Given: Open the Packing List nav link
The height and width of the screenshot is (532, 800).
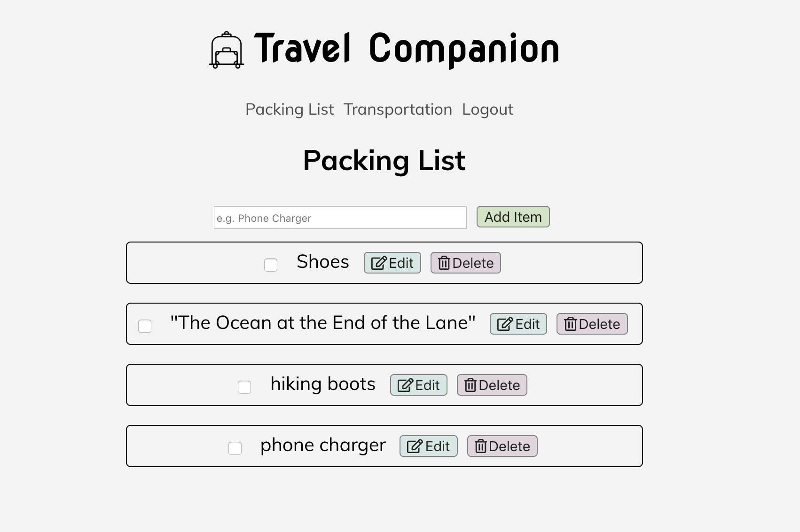Looking at the screenshot, I should coord(290,110).
